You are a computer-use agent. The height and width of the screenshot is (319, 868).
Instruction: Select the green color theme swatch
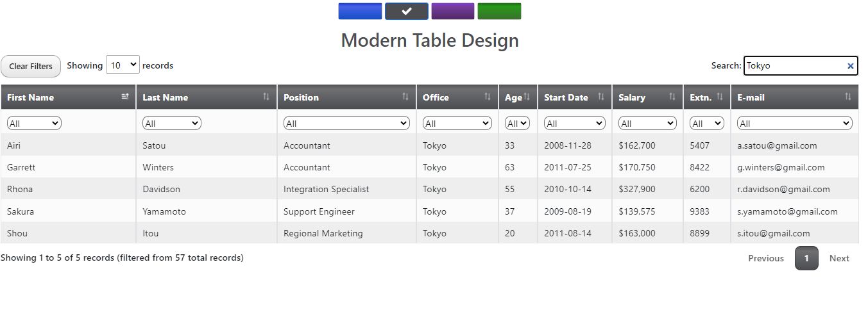tap(499, 12)
